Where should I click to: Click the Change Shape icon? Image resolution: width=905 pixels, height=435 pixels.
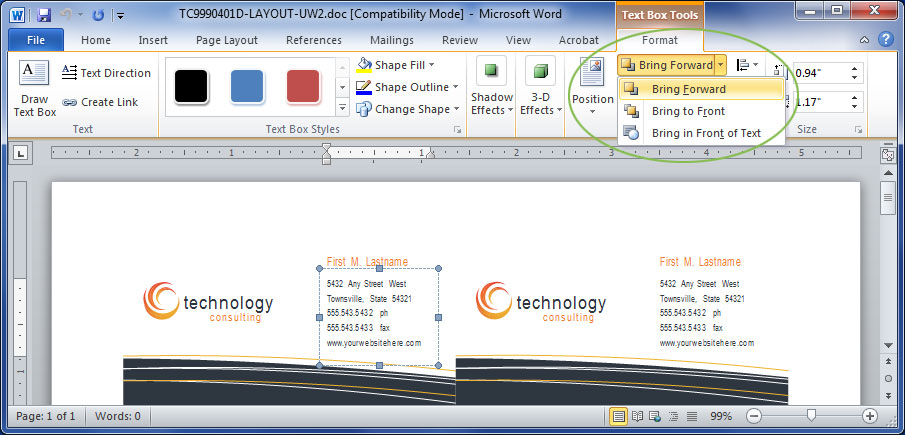(364, 108)
